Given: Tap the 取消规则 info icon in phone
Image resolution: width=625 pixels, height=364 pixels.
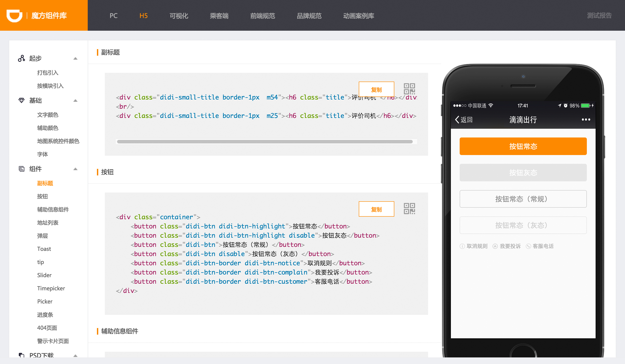Looking at the screenshot, I should (x=462, y=246).
